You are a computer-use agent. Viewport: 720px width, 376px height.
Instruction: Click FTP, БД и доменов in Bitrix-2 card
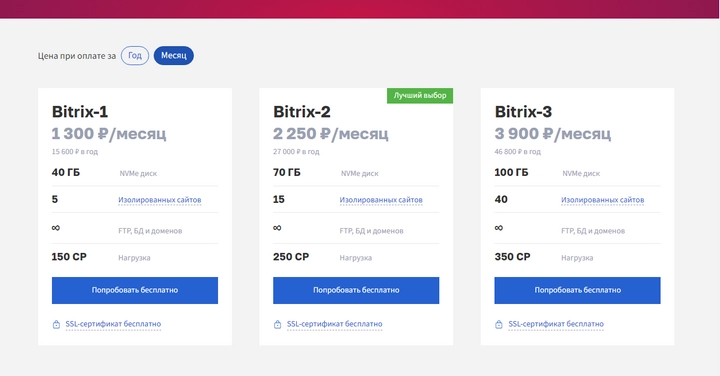click(x=371, y=231)
